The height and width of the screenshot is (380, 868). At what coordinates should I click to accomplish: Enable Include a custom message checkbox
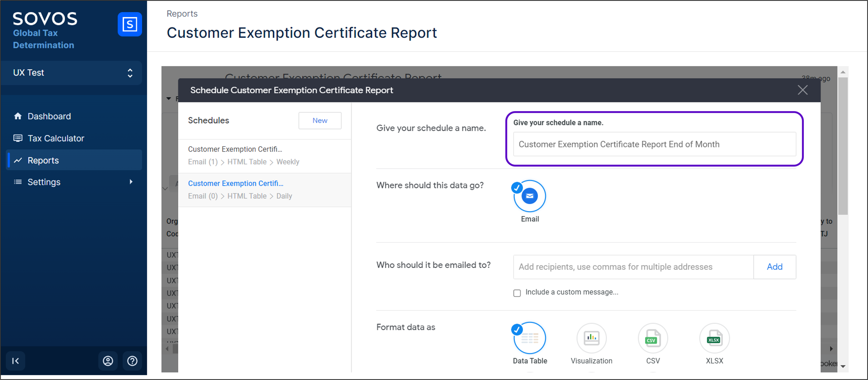coord(517,293)
